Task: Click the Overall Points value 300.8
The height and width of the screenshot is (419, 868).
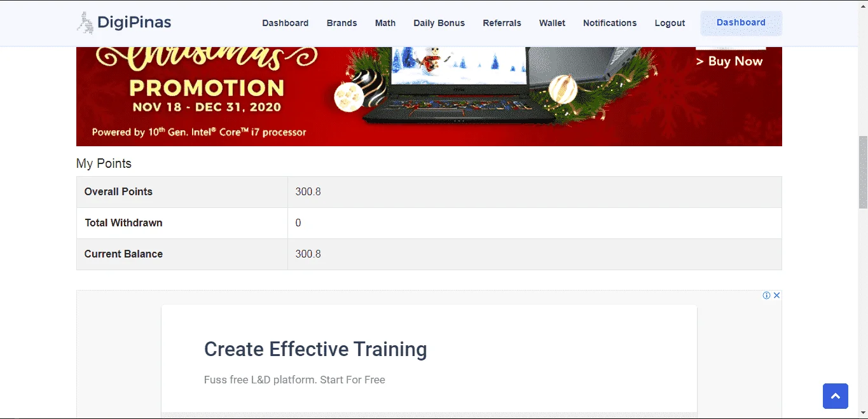Action: coord(308,191)
